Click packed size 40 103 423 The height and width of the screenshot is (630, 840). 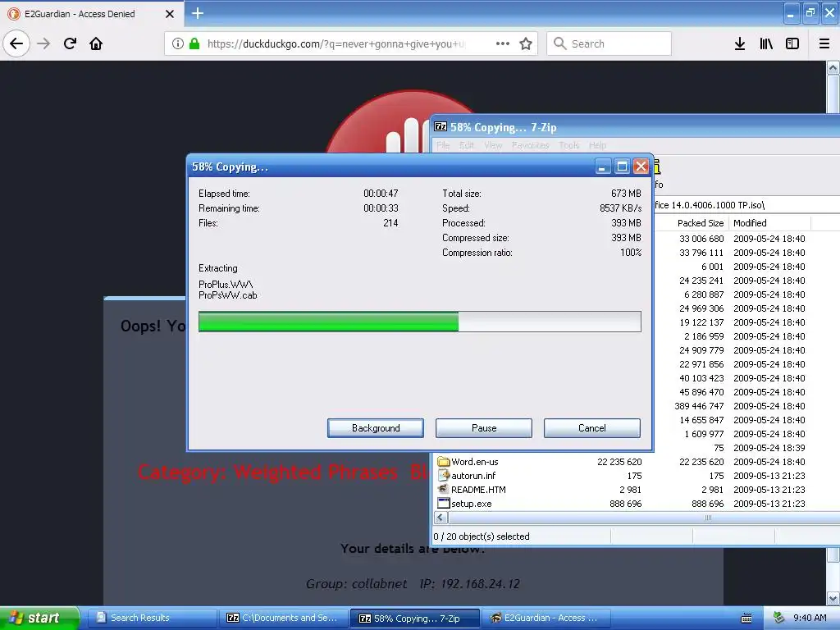point(701,378)
